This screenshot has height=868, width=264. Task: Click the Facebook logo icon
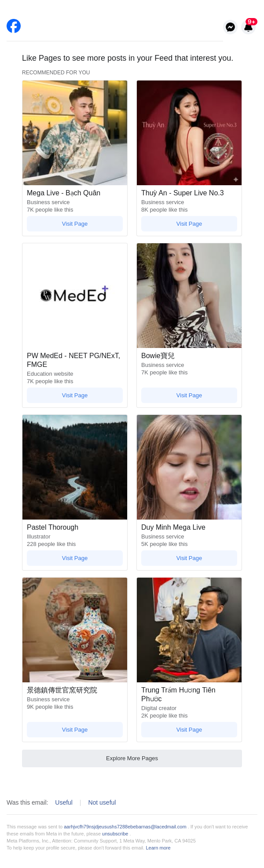14,26
